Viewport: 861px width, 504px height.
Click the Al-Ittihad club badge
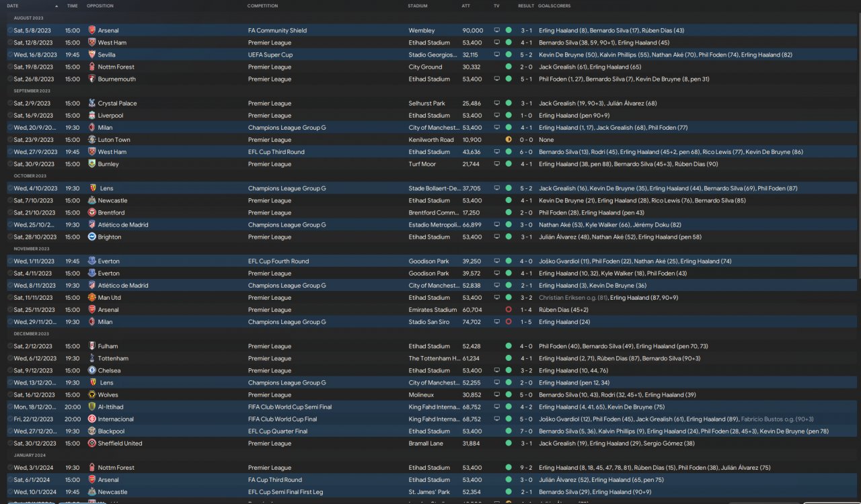pyautogui.click(x=92, y=407)
